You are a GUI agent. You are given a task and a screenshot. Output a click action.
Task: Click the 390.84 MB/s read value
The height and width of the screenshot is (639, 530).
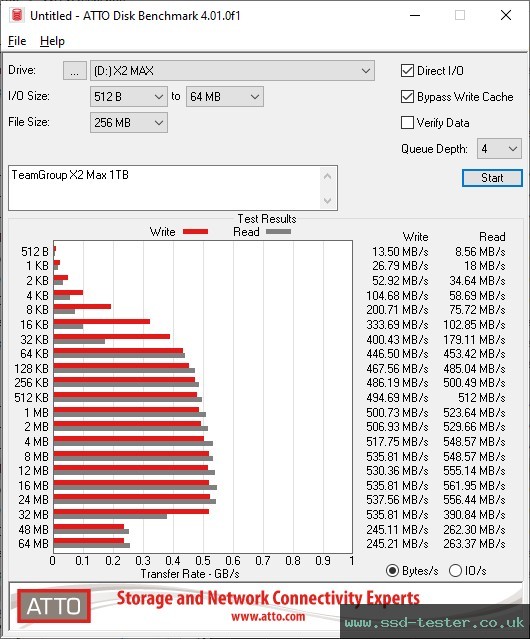pos(475,515)
